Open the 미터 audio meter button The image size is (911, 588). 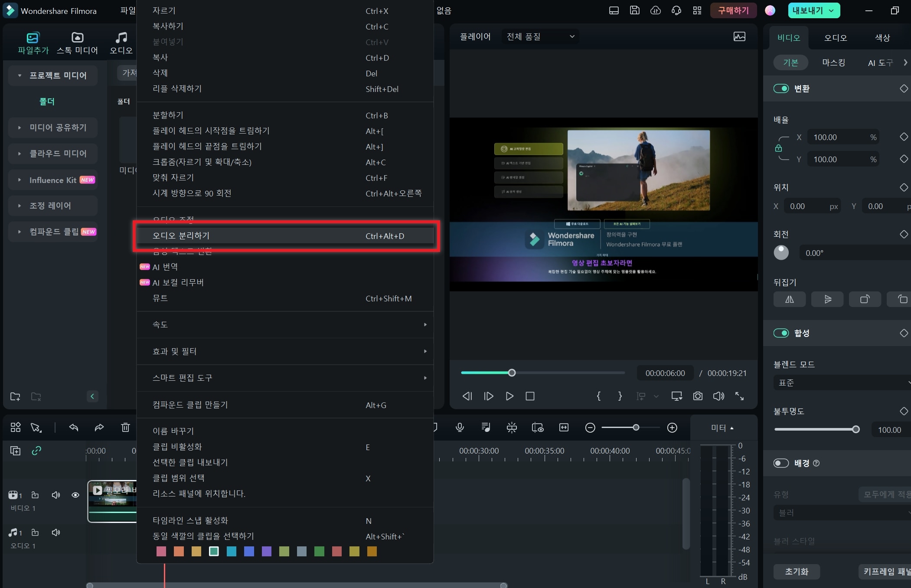point(722,428)
